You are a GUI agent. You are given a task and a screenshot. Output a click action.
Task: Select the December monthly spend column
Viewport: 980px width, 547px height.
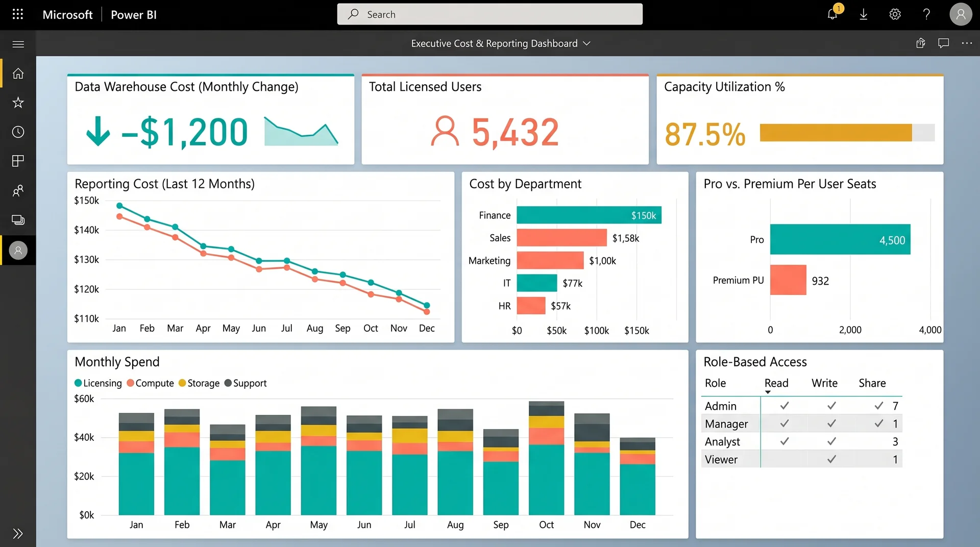tap(638, 476)
